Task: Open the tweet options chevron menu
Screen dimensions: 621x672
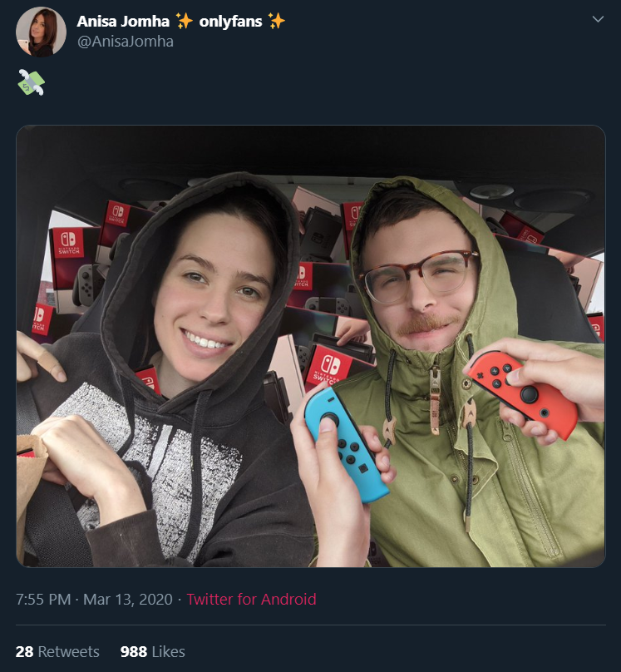Action: 598,19
